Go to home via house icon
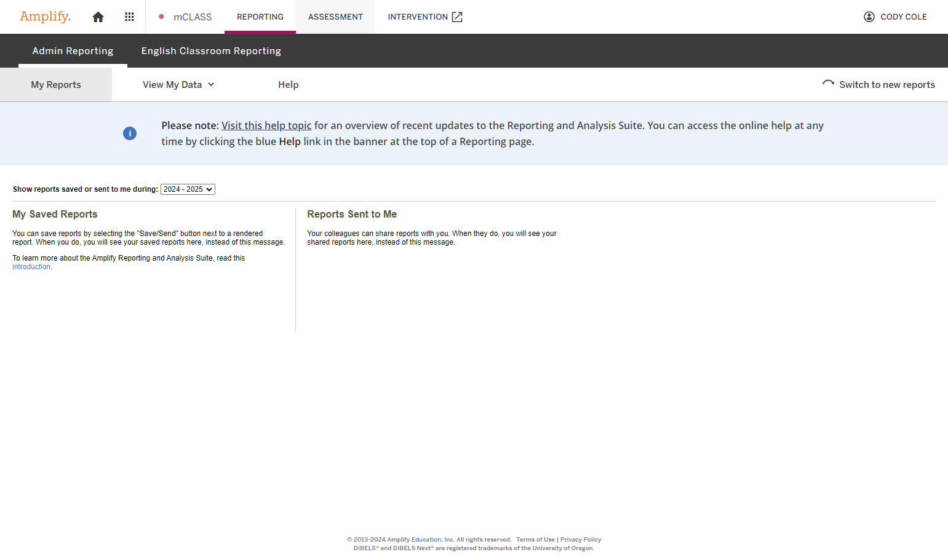The height and width of the screenshot is (560, 948). click(x=98, y=17)
